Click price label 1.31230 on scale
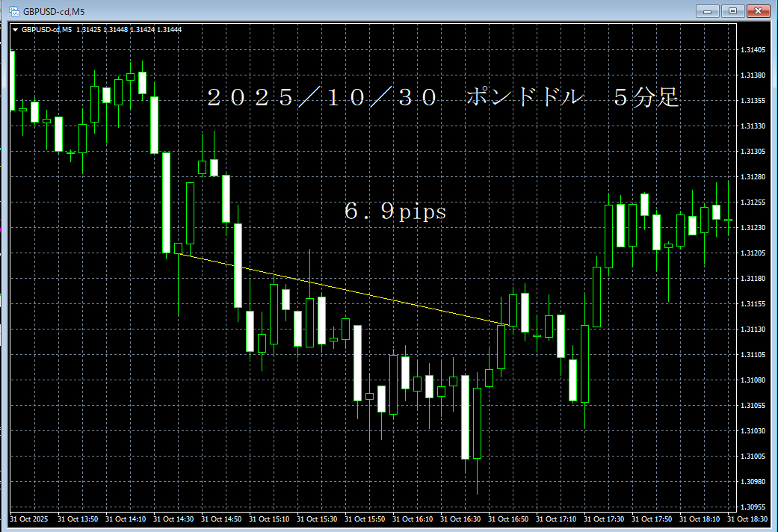Screen dimensions: 778x532 point(753,228)
